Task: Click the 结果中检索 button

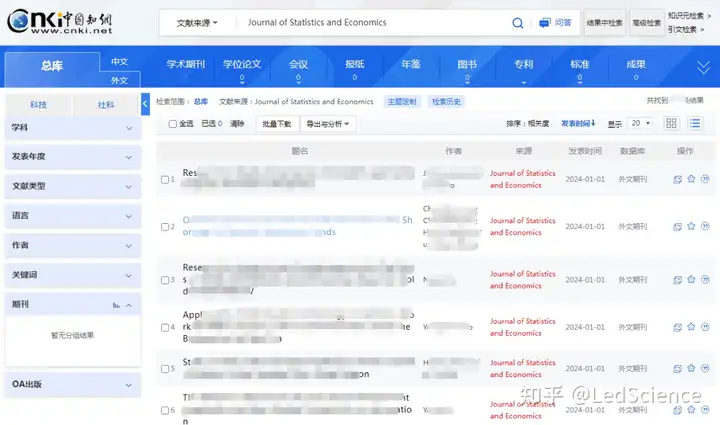Action: click(x=604, y=22)
